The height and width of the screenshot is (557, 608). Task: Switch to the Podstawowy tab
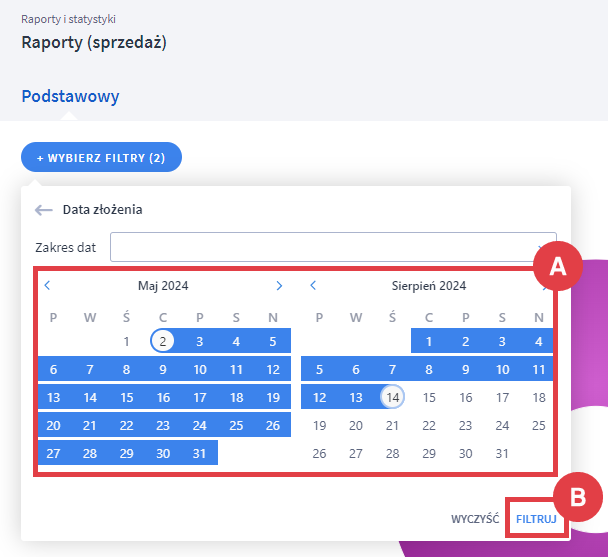(70, 97)
